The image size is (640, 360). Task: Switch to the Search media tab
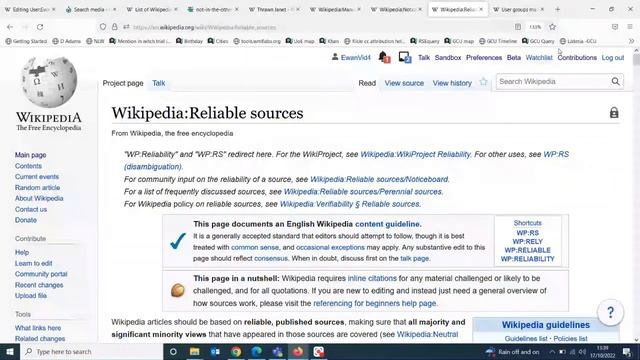(x=91, y=9)
